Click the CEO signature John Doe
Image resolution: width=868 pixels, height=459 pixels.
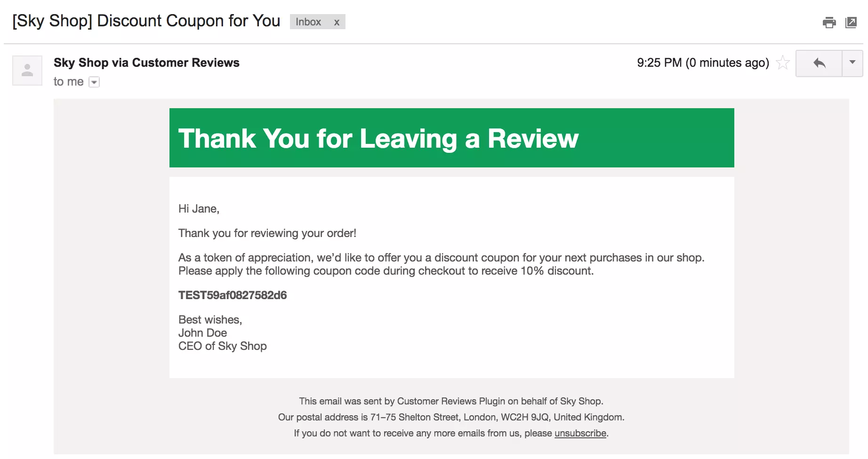[x=202, y=332]
